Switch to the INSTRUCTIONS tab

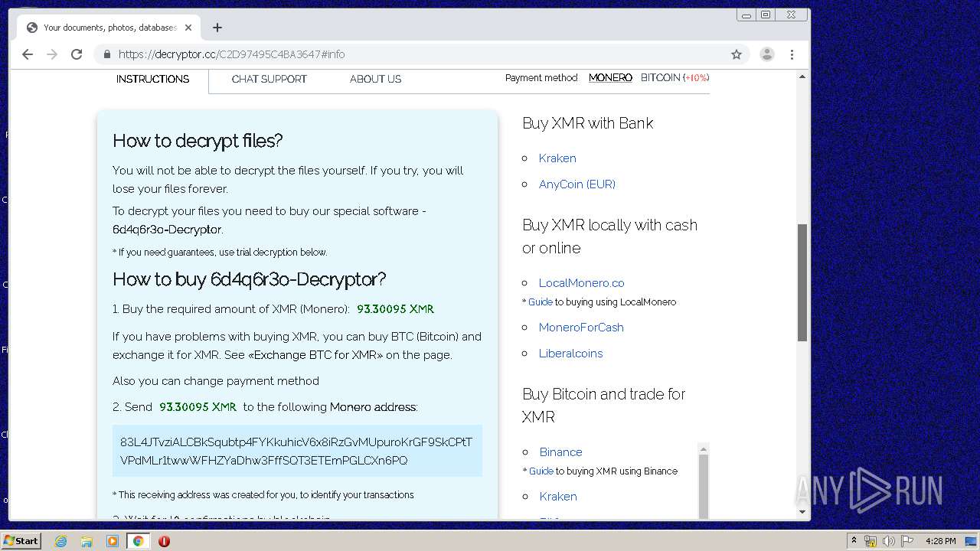click(152, 79)
